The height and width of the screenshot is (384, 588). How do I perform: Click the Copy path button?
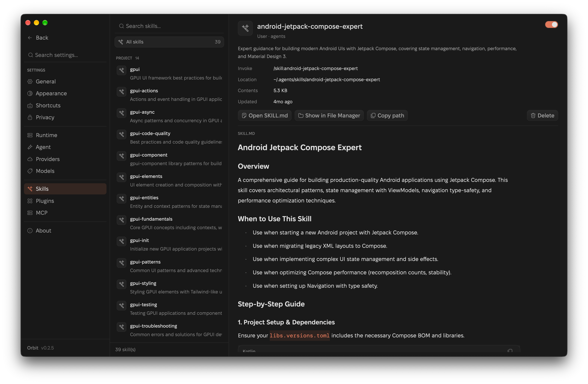[x=387, y=115]
